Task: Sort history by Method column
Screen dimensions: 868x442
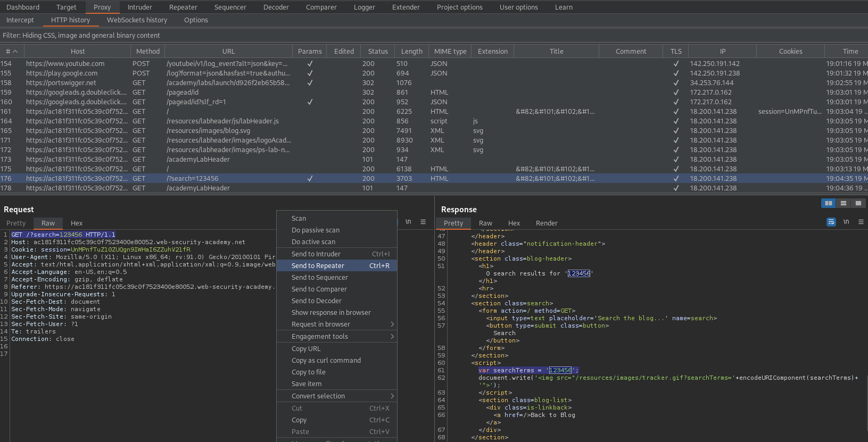Action: (x=148, y=51)
